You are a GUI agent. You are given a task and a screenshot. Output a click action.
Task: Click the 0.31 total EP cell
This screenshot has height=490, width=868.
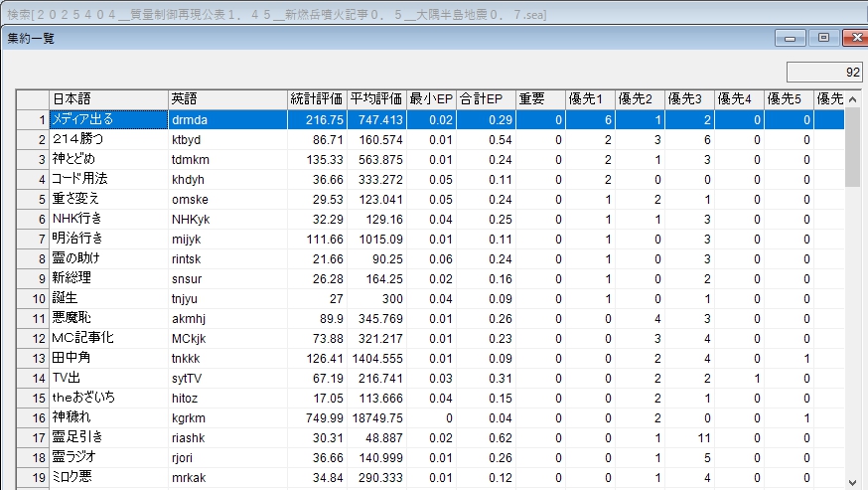(486, 379)
